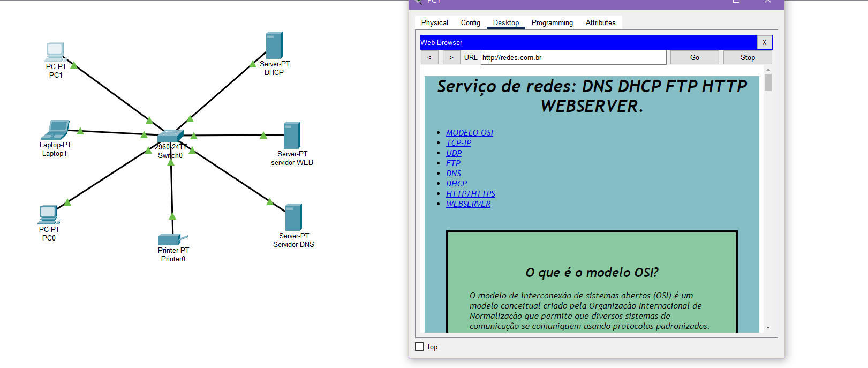Go back in the web browser

point(429,57)
